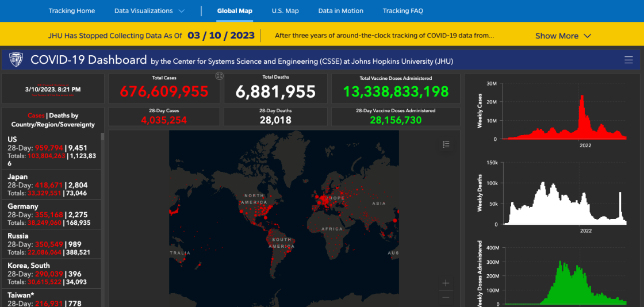Select the Global Map tab
The width and height of the screenshot is (644, 307).
pyautogui.click(x=235, y=11)
